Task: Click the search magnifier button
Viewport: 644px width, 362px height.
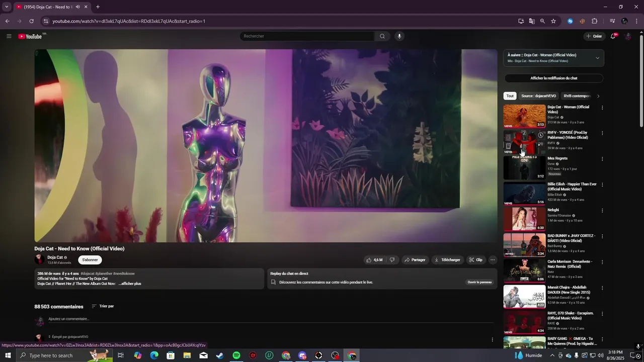Action: tap(382, 36)
